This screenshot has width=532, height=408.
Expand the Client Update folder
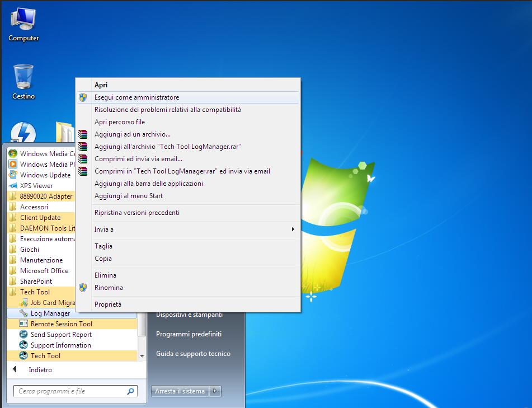pyautogui.click(x=41, y=218)
